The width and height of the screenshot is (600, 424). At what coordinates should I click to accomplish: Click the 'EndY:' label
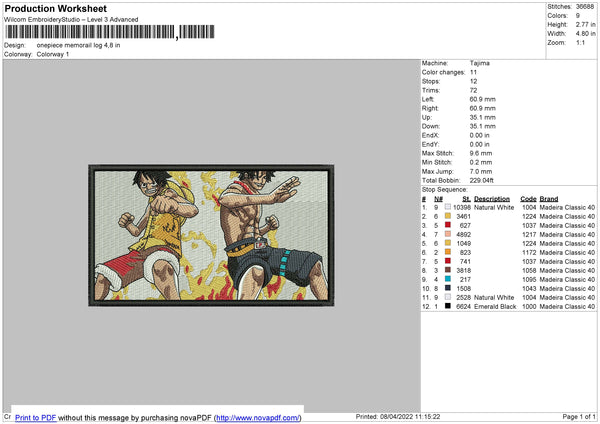(x=430, y=144)
